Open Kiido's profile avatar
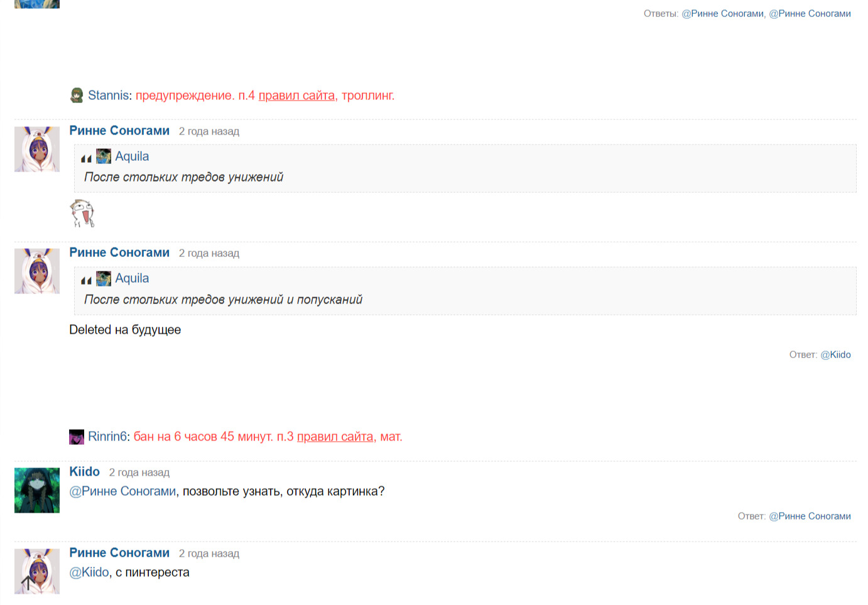This screenshot has height=605, width=868. pos(37,490)
